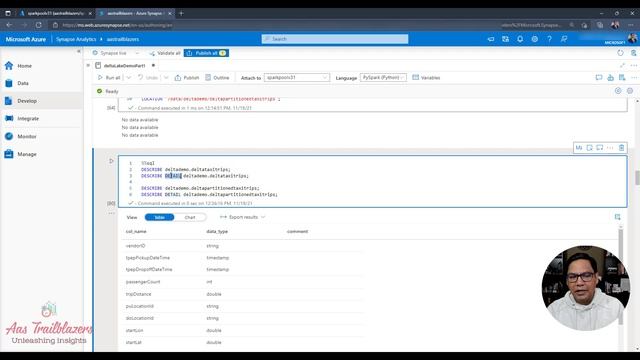Open more cell options ellipsis in cell toolbar
This screenshot has height=360, width=640.
pyautogui.click(x=610, y=148)
